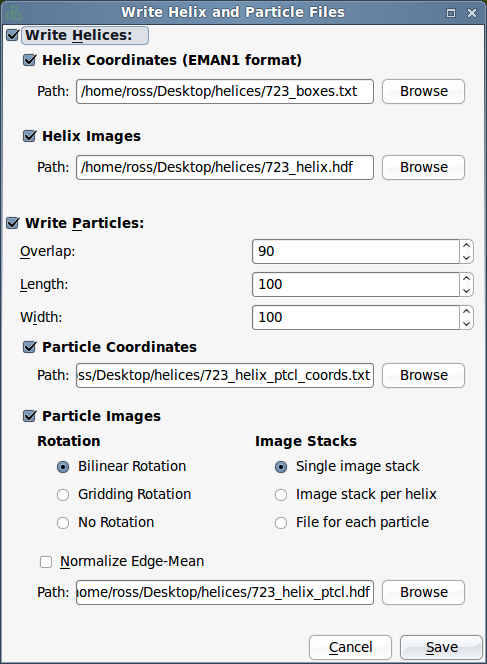The image size is (487, 664).
Task: Select Image stack per helix
Action: (x=281, y=495)
